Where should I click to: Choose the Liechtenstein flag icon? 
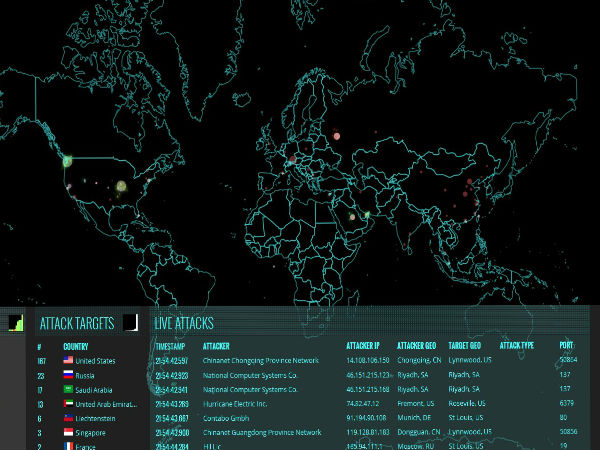(68, 418)
